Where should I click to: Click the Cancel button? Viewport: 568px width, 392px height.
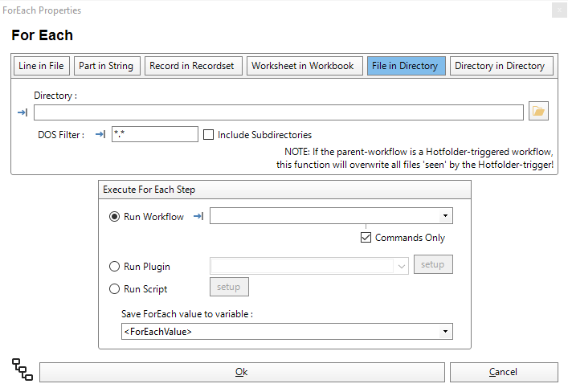[x=503, y=372]
